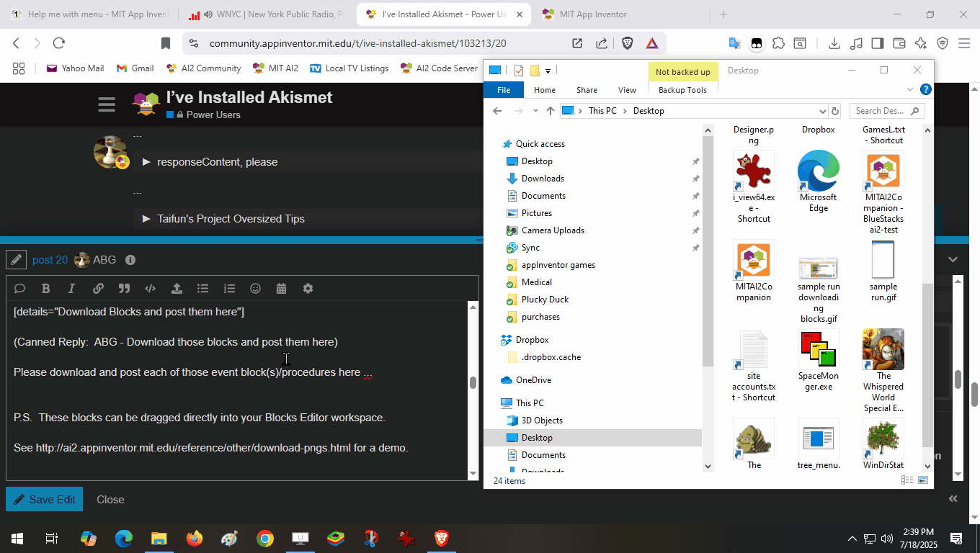Open the Home ribbon tab

pos(545,90)
